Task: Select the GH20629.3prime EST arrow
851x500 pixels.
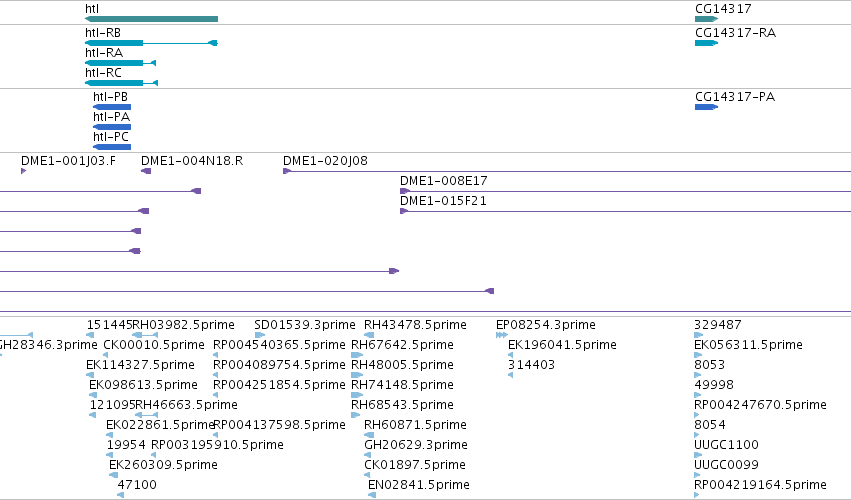Action: 367,455
